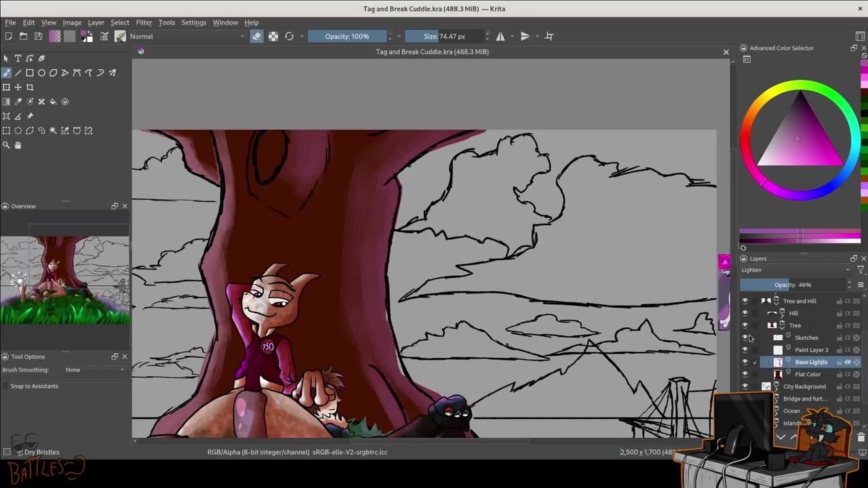Click the Save toolbar icon

(x=38, y=37)
